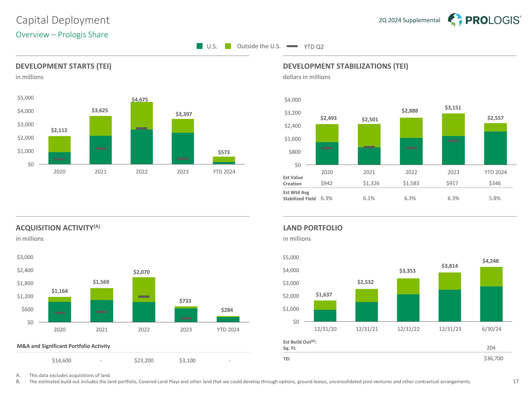Click the PROLOGIS wordmark text
Screen dimensions: 532x399
click(x=493, y=20)
